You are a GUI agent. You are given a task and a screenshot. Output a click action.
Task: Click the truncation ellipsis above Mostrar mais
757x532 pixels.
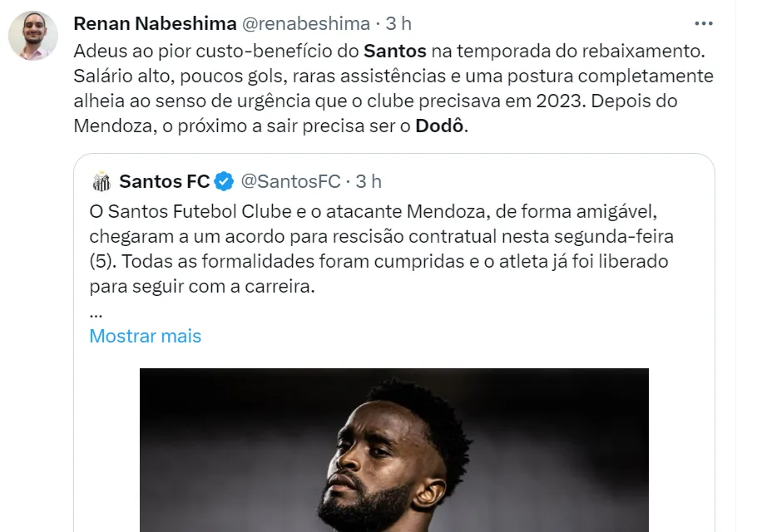(96, 313)
